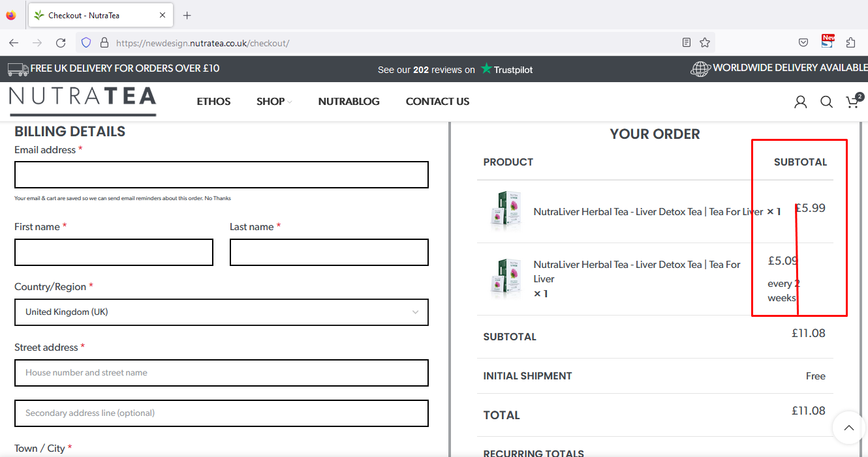The width and height of the screenshot is (868, 457).
Task: Open the shopping cart icon
Action: pyautogui.click(x=854, y=101)
